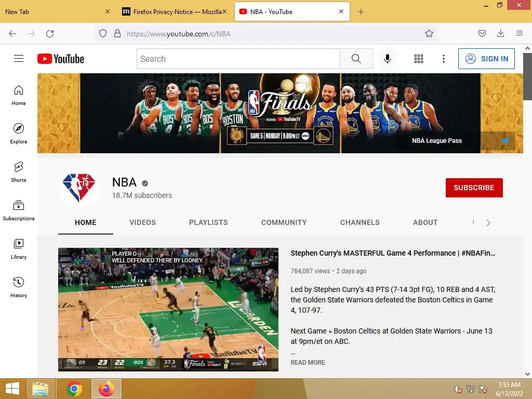Launch Chrome from the taskbar
Viewport: 532px width, 399px height.
[74, 389]
